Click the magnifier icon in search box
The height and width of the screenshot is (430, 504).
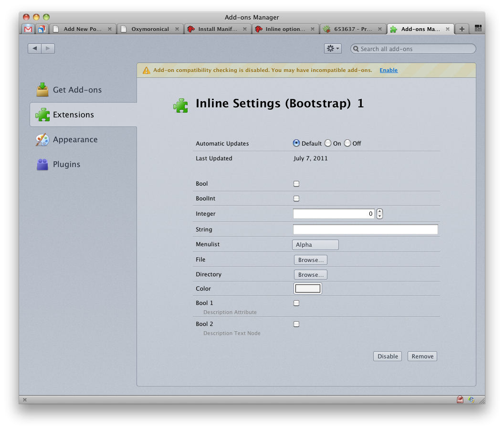356,49
